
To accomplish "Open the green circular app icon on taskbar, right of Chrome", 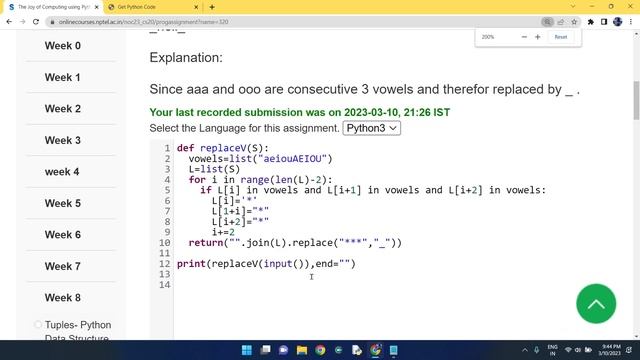I will (338, 350).
